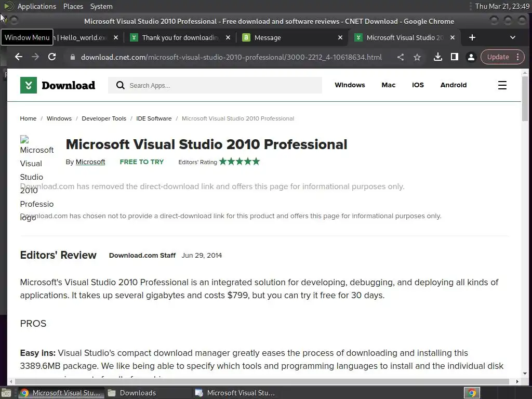Viewport: 532px width, 399px height.
Task: Focus the Search Apps input field
Action: 215,85
